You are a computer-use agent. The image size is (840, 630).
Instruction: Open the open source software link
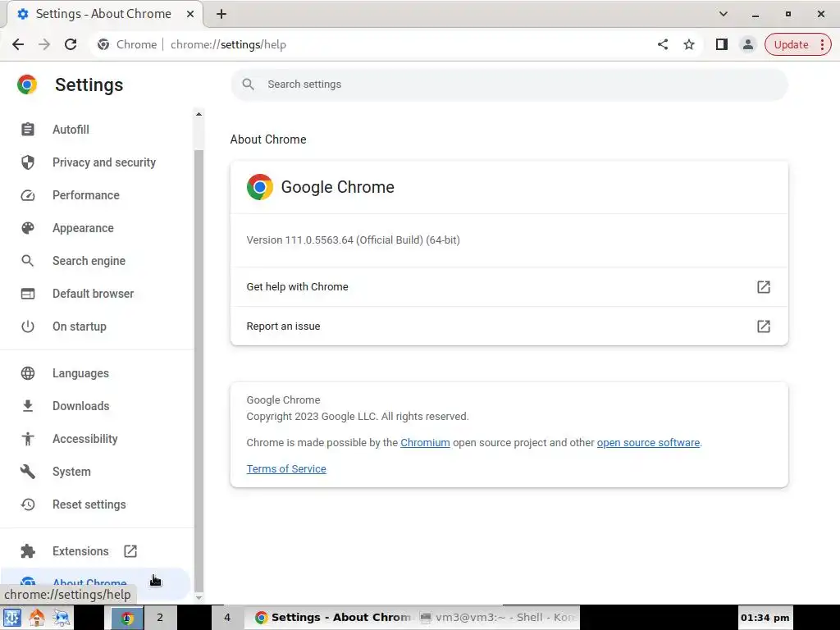coord(648,442)
